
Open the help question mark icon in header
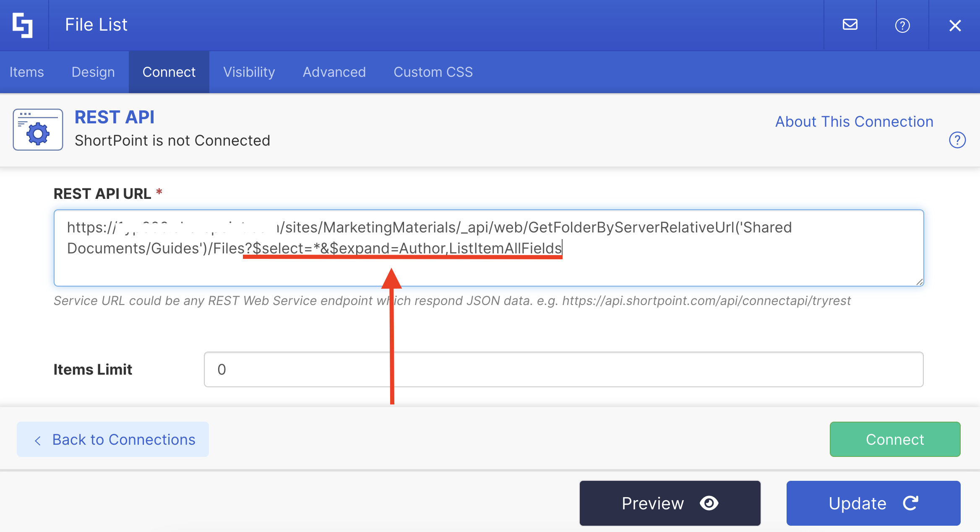(902, 25)
